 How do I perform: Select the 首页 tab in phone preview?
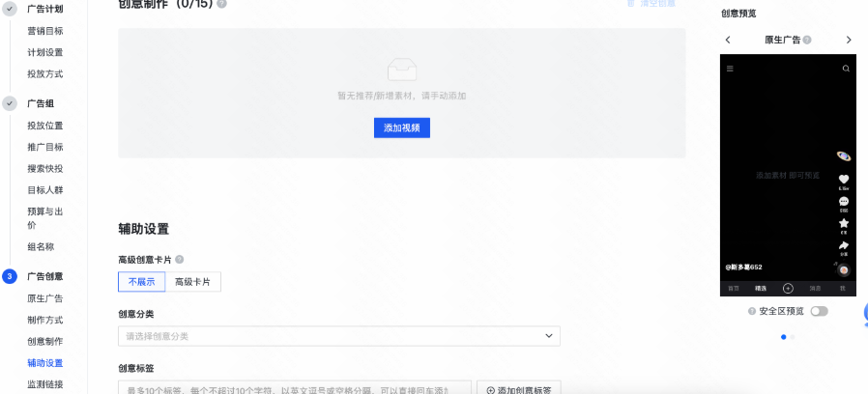(x=734, y=289)
